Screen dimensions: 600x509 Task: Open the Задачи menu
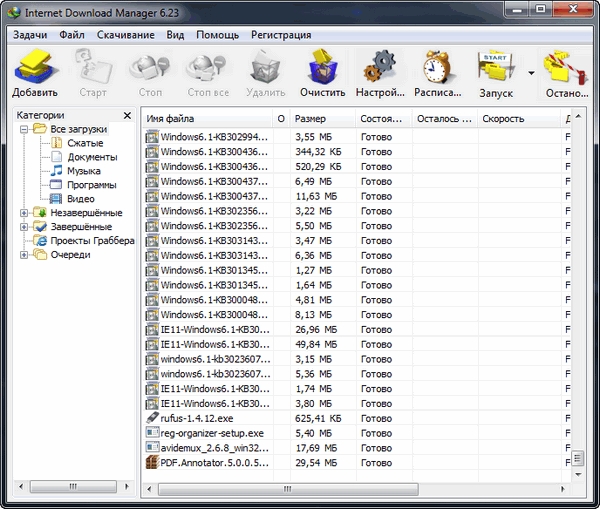coord(30,35)
